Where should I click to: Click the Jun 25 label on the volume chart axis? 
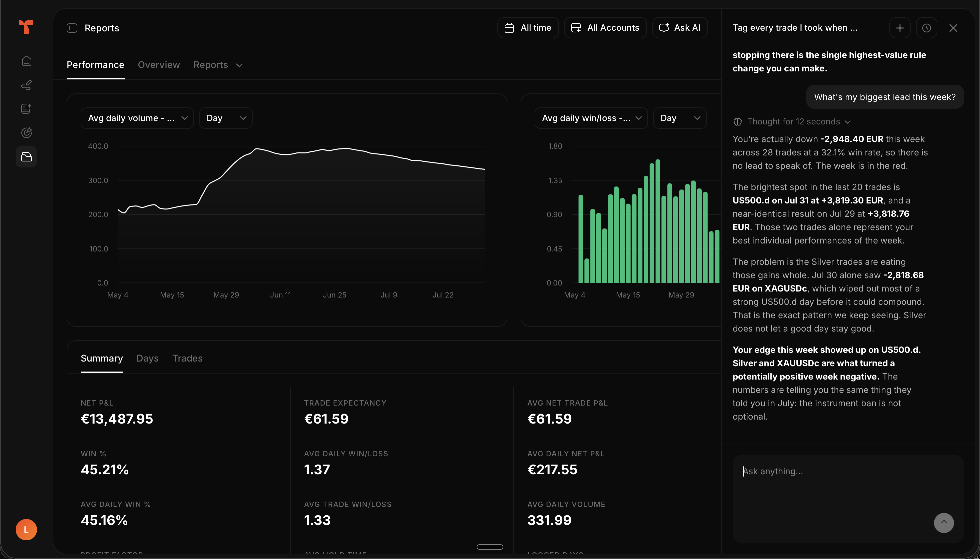pyautogui.click(x=335, y=295)
